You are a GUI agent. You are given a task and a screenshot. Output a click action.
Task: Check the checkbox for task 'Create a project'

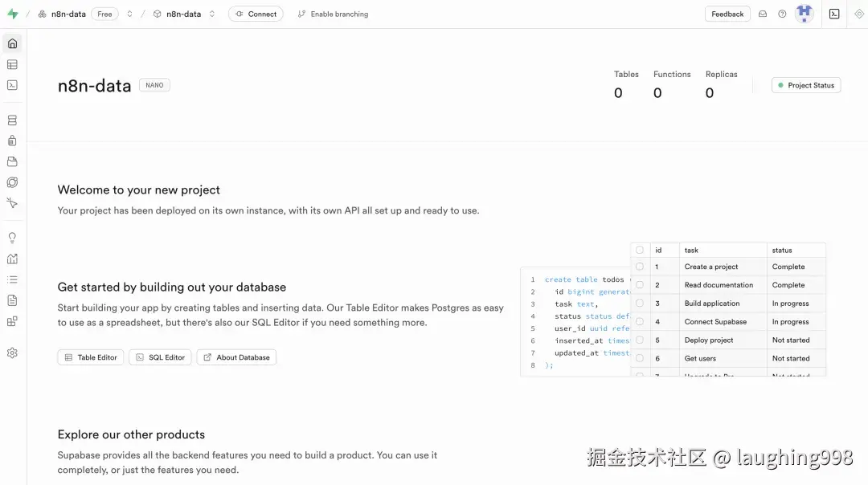click(x=640, y=266)
